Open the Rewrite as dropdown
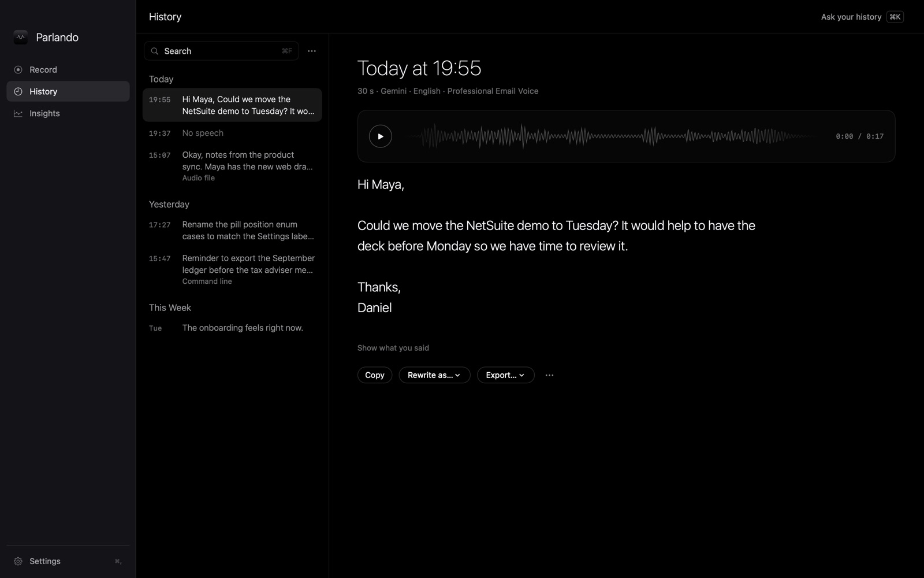 click(434, 375)
